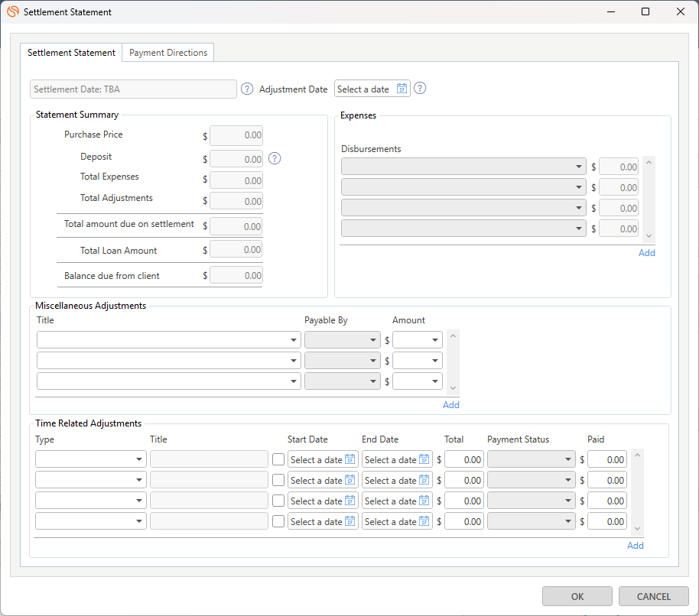Tick the last Time Related Adjustments checkbox
699x616 pixels.
[278, 521]
